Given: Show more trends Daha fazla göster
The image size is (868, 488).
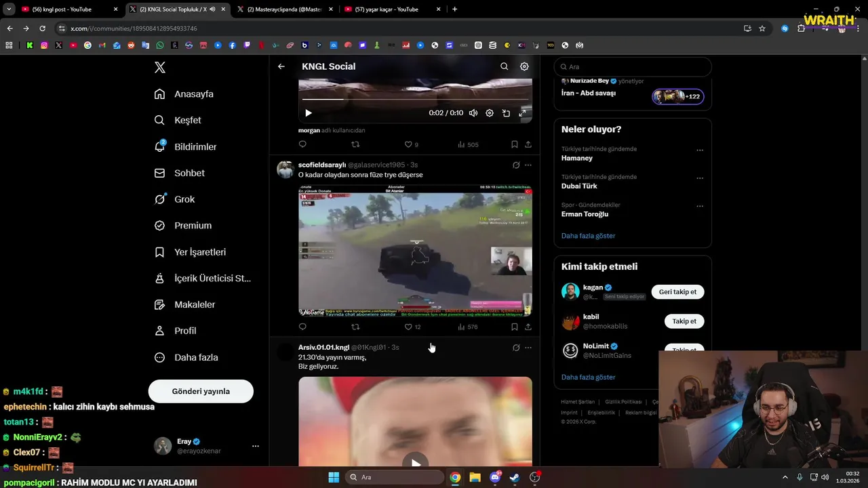Looking at the screenshot, I should click(x=588, y=236).
